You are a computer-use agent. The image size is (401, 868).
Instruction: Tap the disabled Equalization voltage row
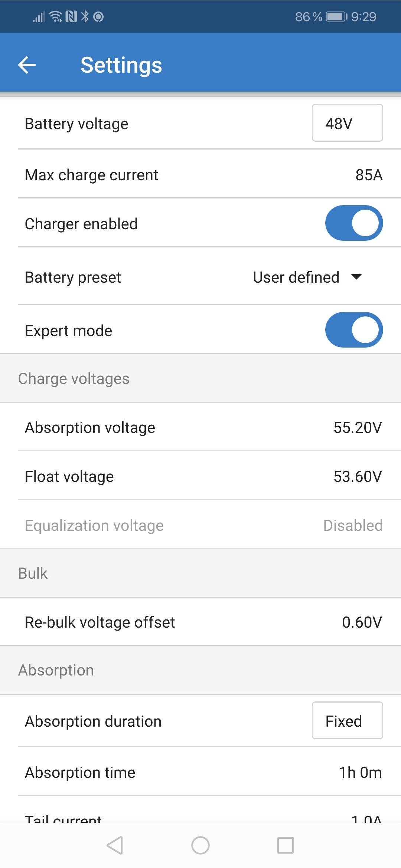click(200, 525)
